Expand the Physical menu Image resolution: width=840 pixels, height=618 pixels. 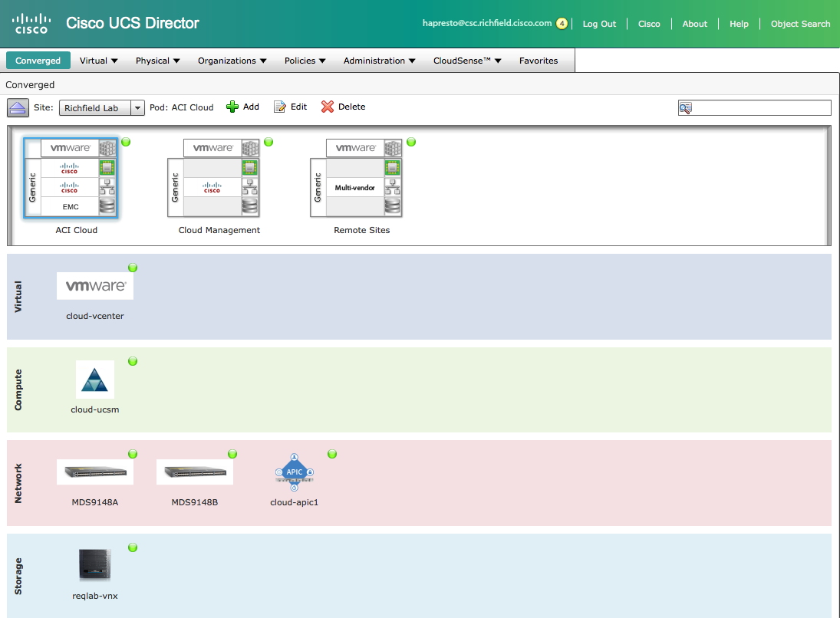[x=157, y=61]
